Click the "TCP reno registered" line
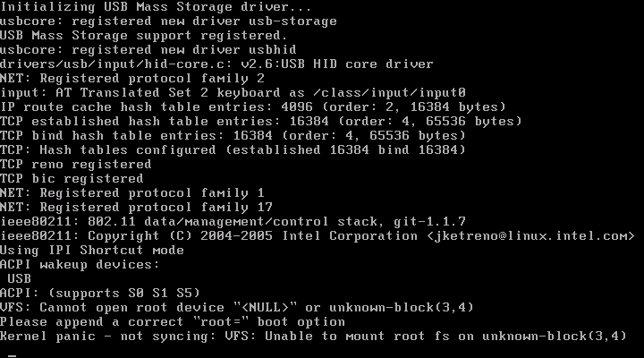Screen dimensions: 644x358 [x=75, y=165]
